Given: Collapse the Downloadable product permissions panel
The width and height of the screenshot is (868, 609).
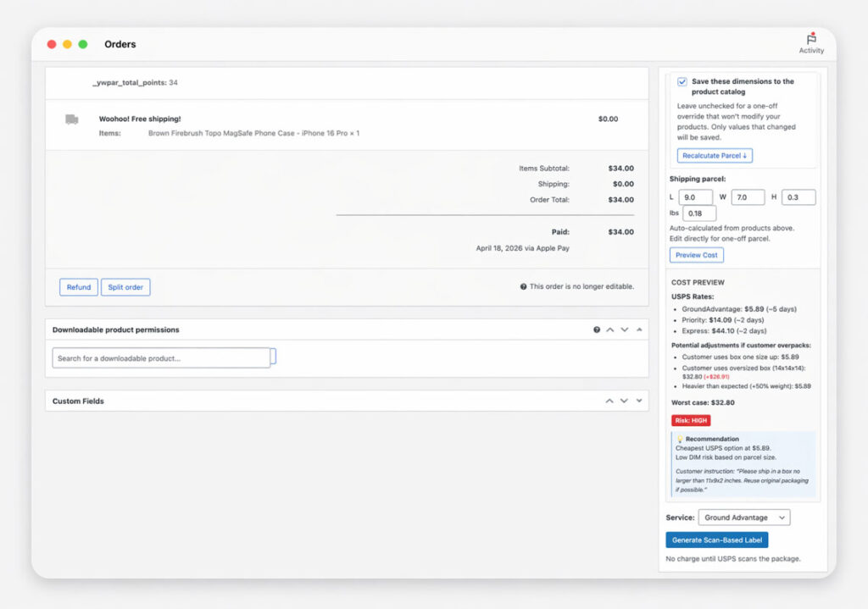Looking at the screenshot, I should pos(639,329).
